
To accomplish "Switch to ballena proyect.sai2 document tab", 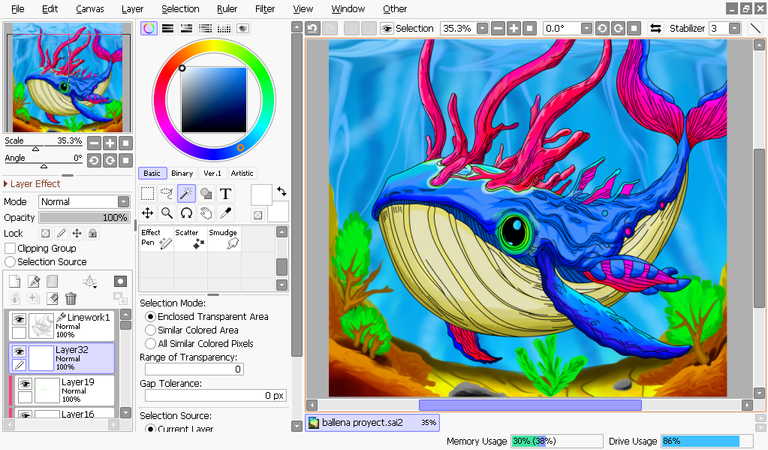I will pos(372,423).
